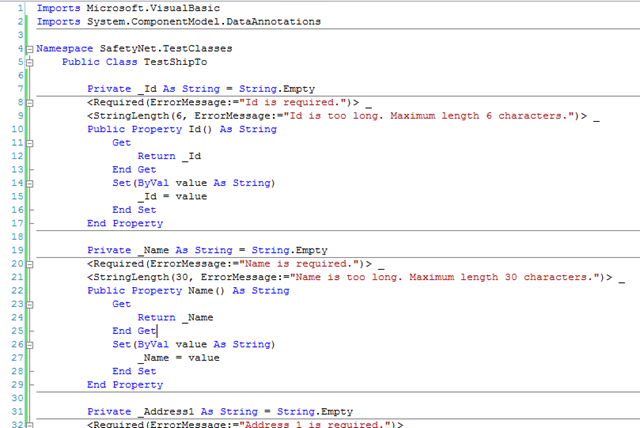Click the _Name = value assignment

179,358
